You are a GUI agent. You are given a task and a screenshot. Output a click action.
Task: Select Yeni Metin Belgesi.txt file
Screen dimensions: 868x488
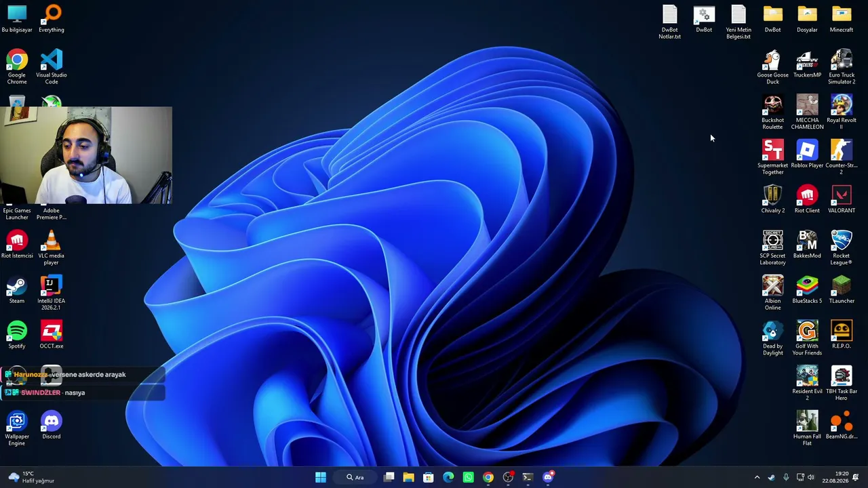point(738,22)
